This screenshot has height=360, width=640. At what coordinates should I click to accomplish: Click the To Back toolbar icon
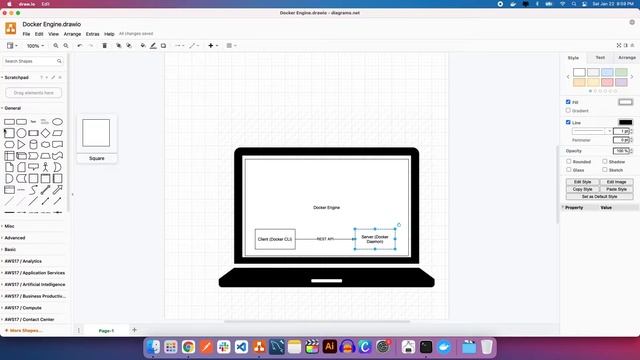click(x=129, y=46)
